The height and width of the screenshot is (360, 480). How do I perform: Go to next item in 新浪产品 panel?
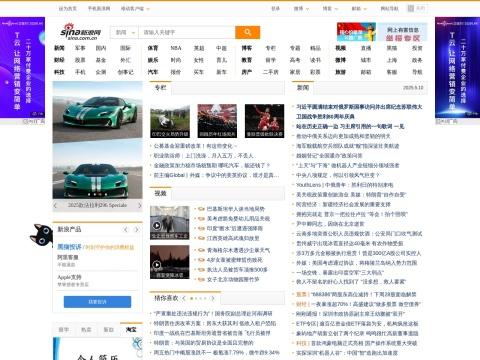[x=136, y=229]
